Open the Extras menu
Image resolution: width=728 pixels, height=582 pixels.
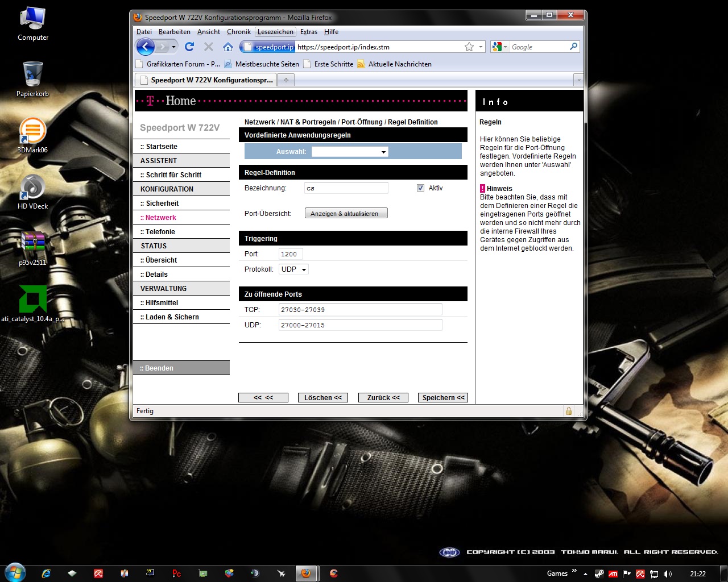(309, 32)
